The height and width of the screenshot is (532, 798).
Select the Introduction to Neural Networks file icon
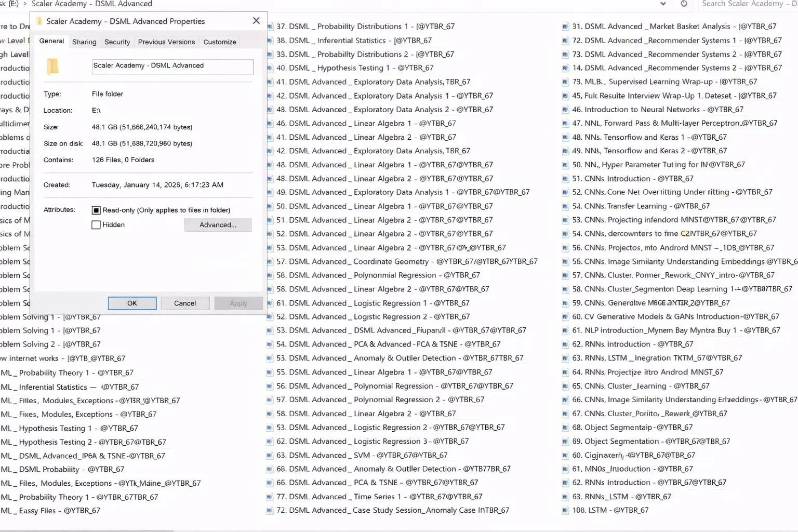click(x=565, y=110)
